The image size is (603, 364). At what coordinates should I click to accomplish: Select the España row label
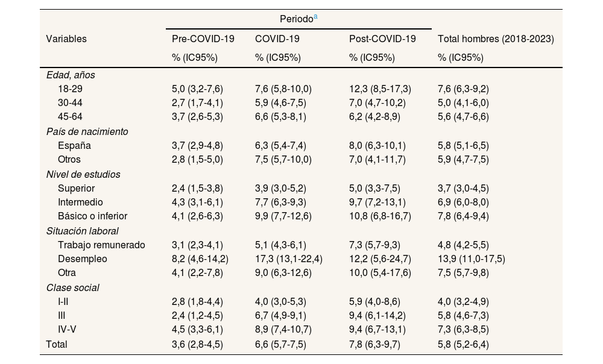pyautogui.click(x=74, y=145)
